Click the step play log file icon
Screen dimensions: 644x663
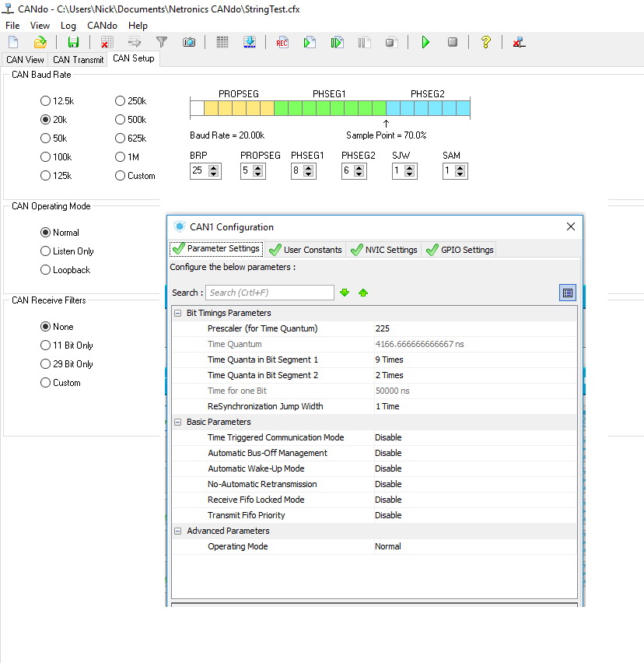click(337, 42)
